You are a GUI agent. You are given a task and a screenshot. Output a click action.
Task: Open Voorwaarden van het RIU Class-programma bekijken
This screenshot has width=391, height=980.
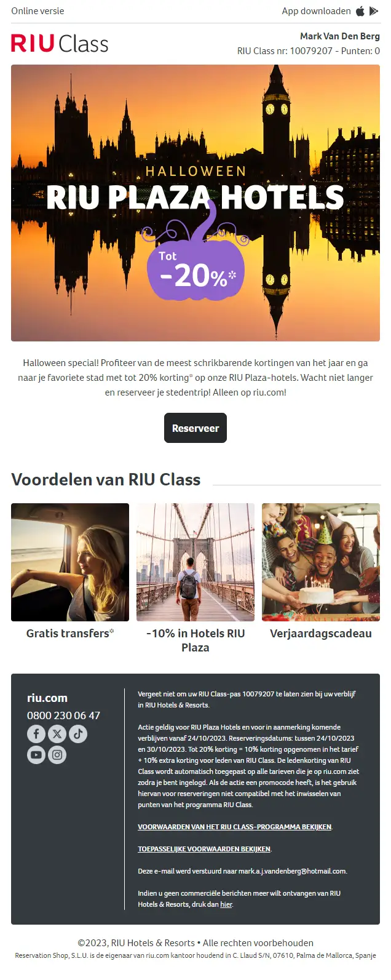click(x=235, y=827)
